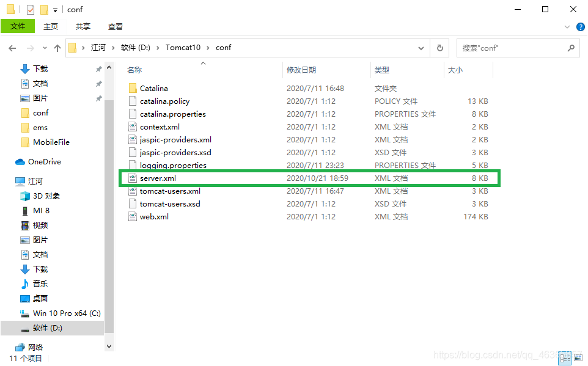
Task: Click the Forward navigation arrow
Action: [x=31, y=48]
